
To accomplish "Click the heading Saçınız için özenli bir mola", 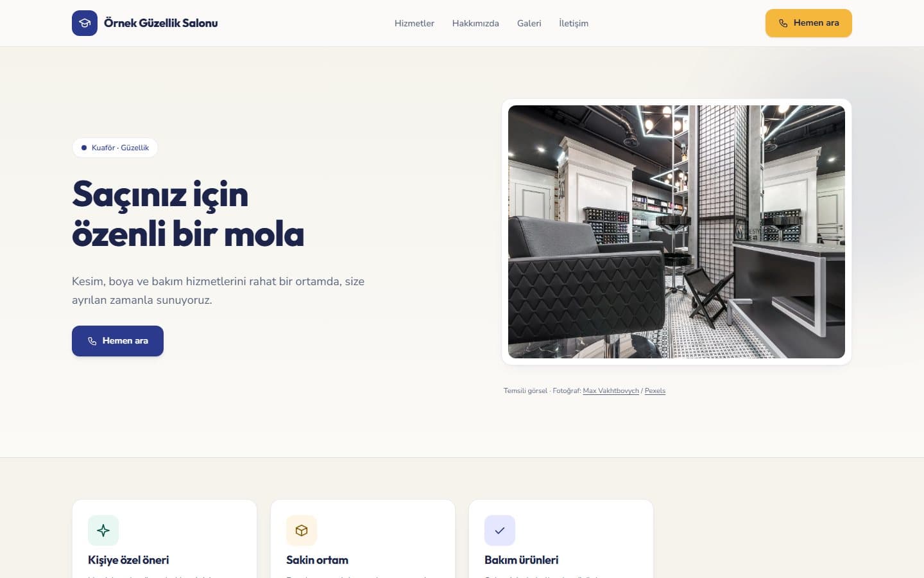I will point(188,214).
